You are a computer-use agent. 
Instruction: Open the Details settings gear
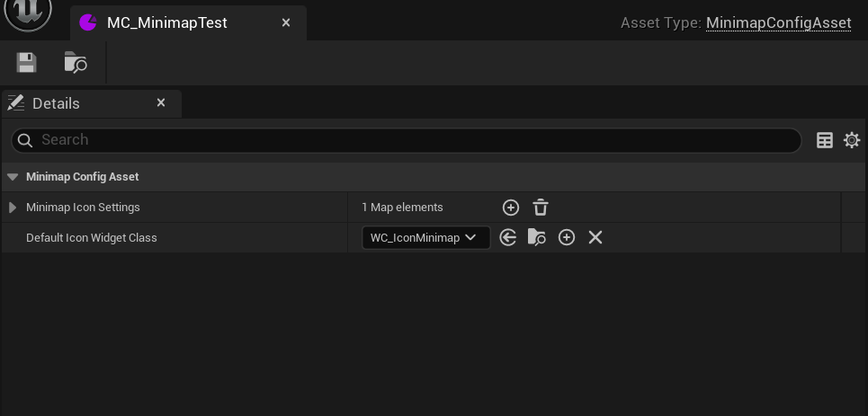pyautogui.click(x=851, y=140)
